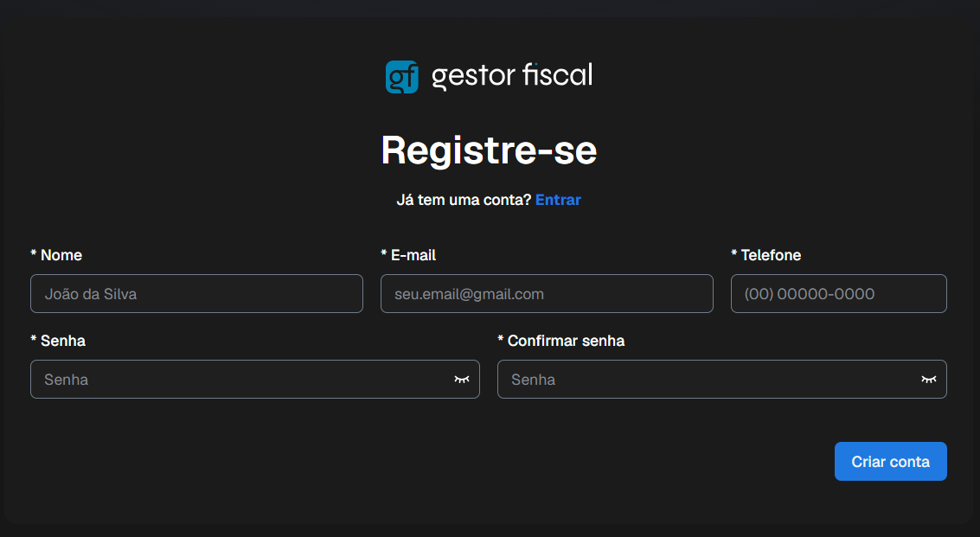
Task: Click the required asterisk beside Telefone
Action: [734, 253]
